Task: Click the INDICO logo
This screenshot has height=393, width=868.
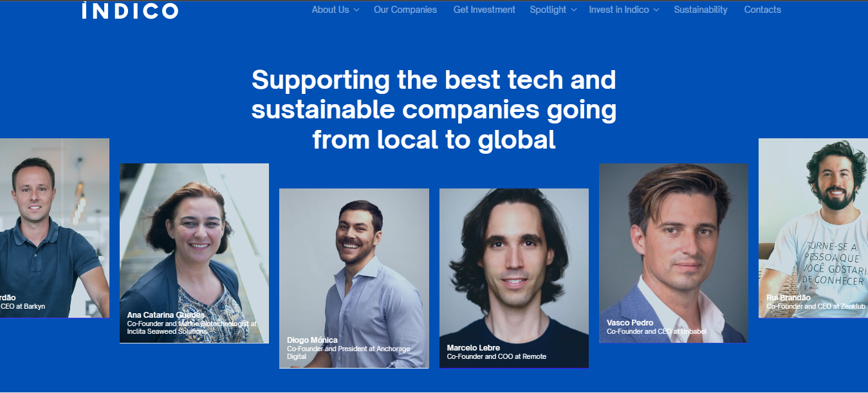Action: click(x=130, y=11)
